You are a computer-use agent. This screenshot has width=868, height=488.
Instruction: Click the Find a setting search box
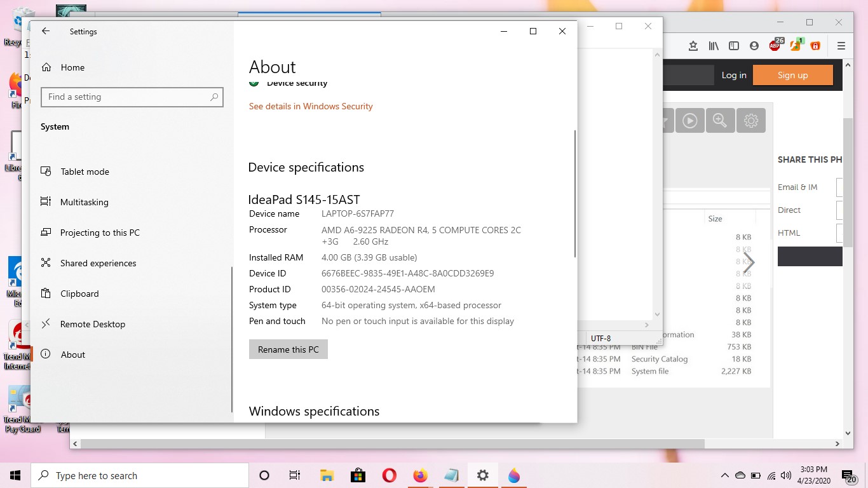[x=132, y=97]
